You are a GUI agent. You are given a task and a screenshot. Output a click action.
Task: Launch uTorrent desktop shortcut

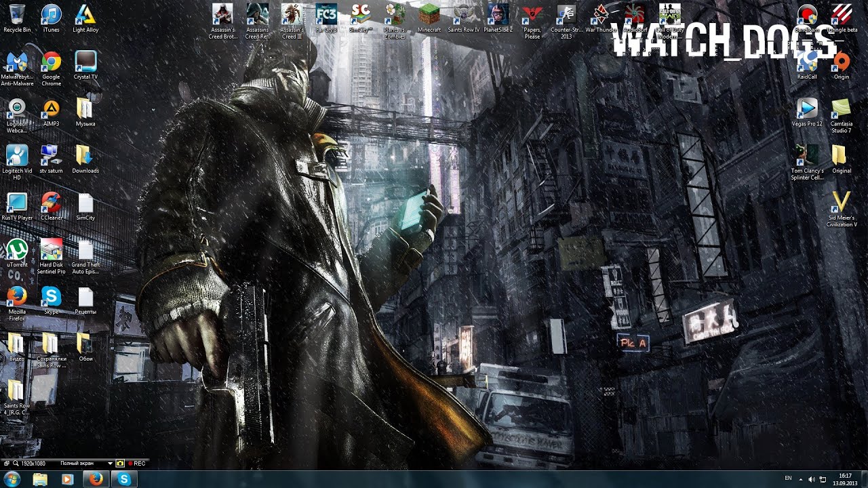click(17, 253)
